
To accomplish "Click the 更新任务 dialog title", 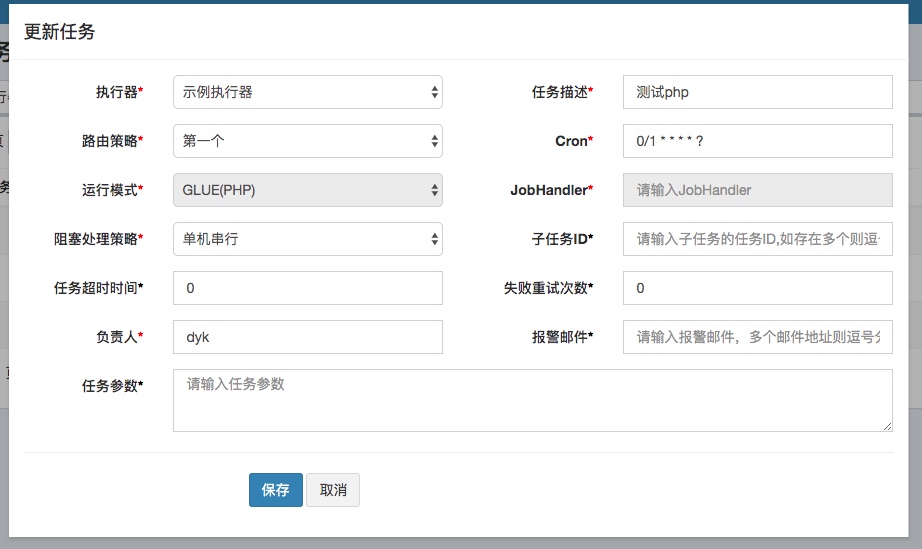I will (60, 32).
